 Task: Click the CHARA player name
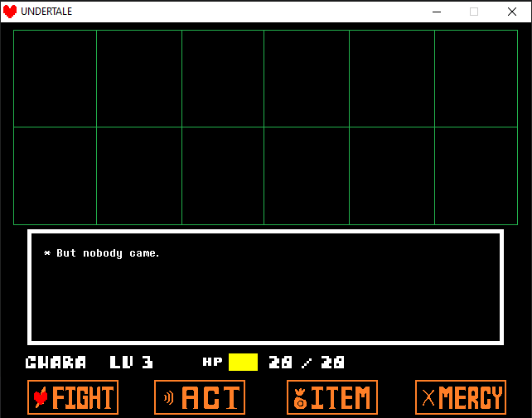pyautogui.click(x=56, y=362)
